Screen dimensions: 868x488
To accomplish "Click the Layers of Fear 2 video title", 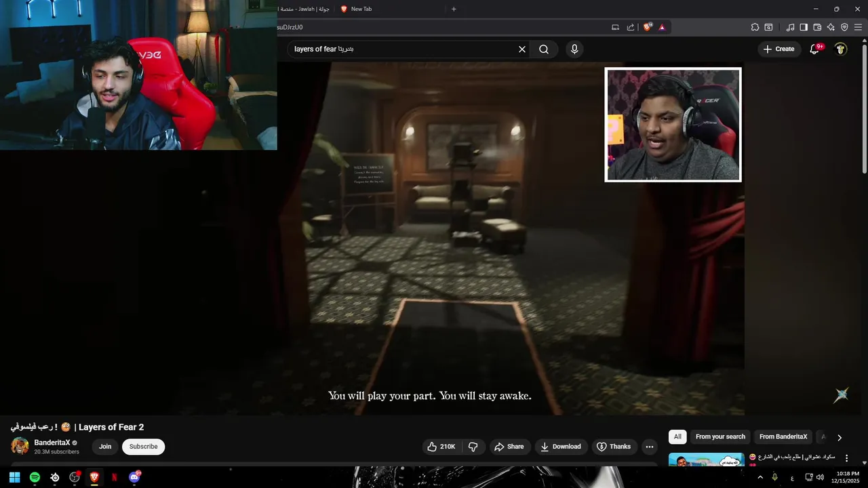I will click(x=77, y=427).
